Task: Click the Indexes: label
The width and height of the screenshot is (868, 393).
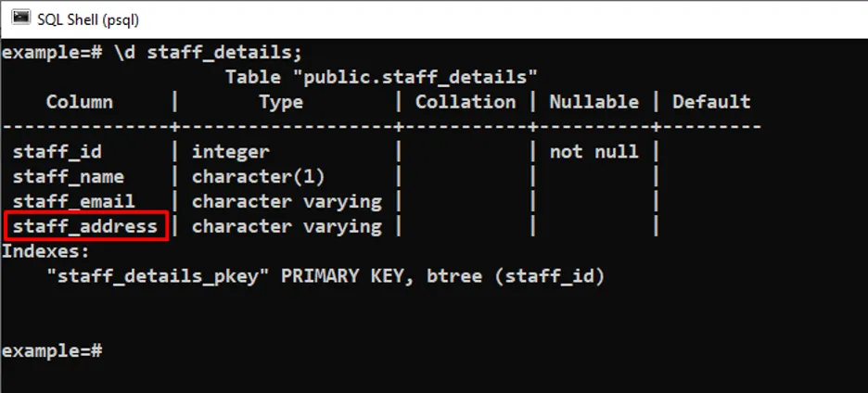Action: coord(46,251)
